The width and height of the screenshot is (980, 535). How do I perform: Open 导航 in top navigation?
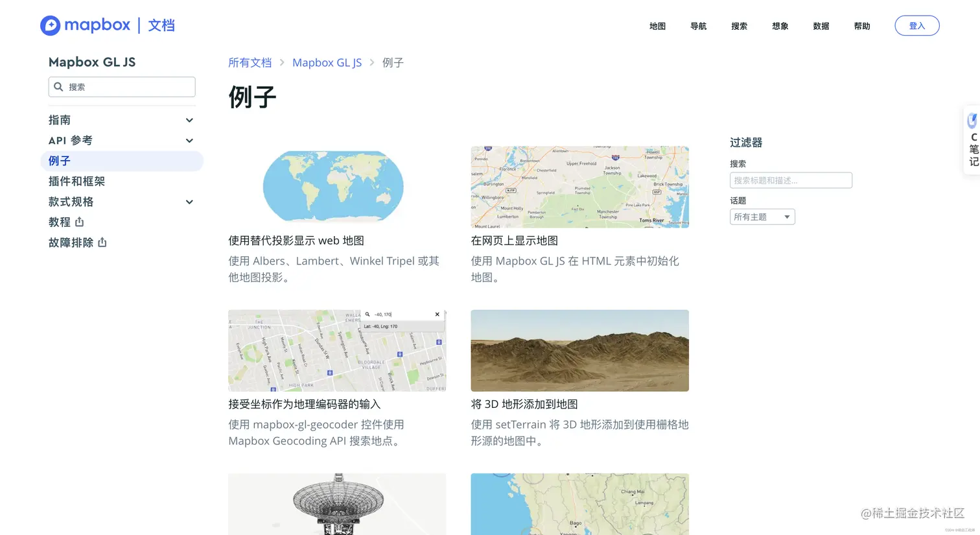click(698, 26)
